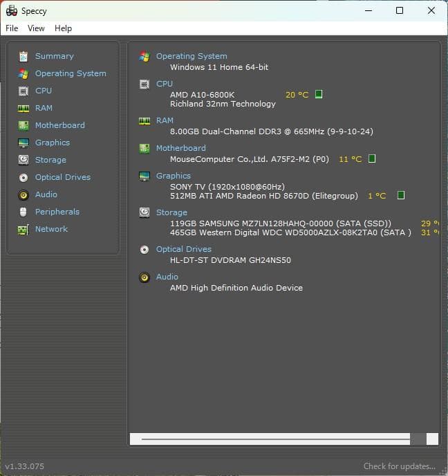Screen dimensions: 448x476
Task: Click the CPU heading link in summary
Action: (x=165, y=84)
